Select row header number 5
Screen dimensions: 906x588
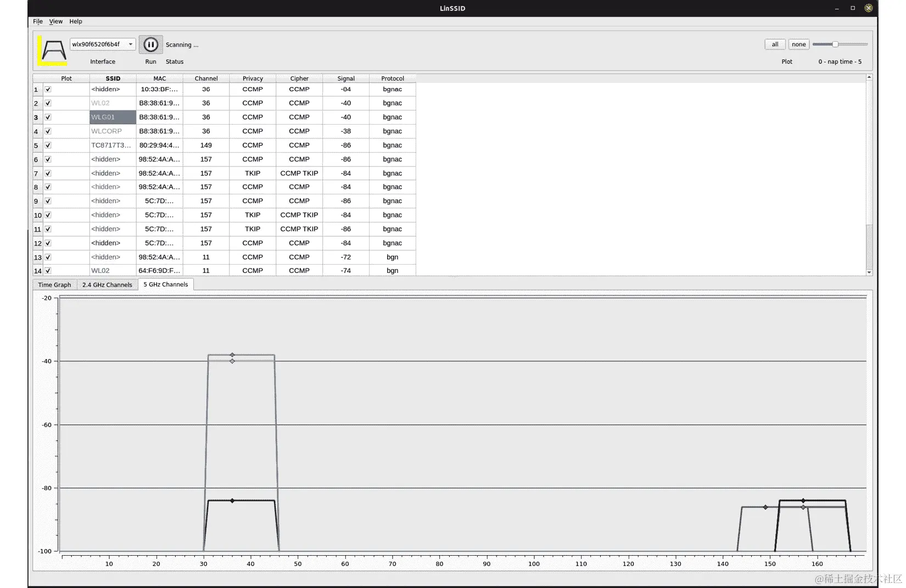tap(36, 145)
